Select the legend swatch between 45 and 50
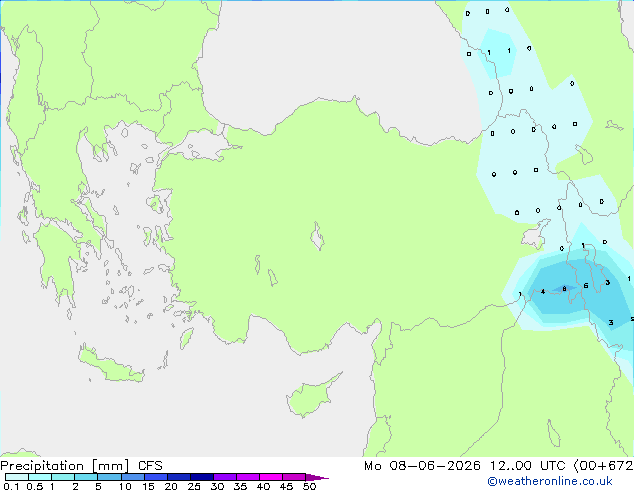Viewport: 634px width, 490px height. 294,477
